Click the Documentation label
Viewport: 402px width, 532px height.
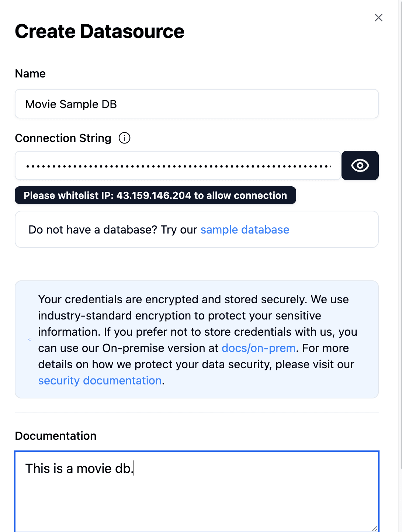point(56,436)
